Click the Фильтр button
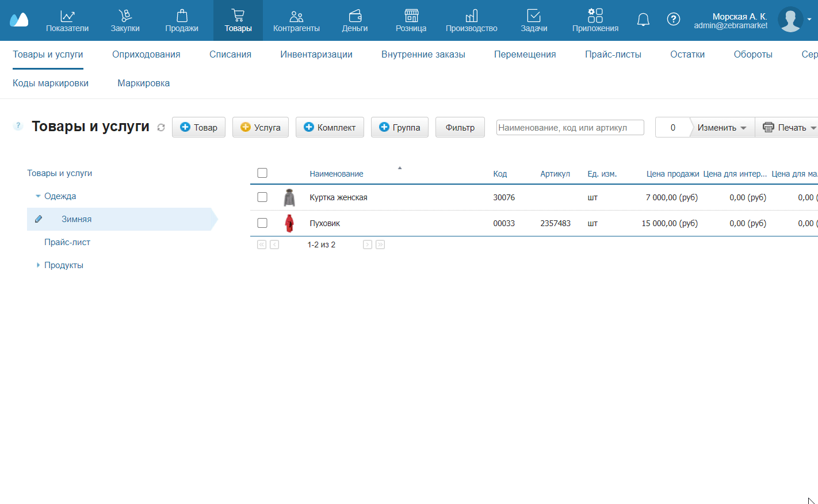818x504 pixels. pos(460,128)
